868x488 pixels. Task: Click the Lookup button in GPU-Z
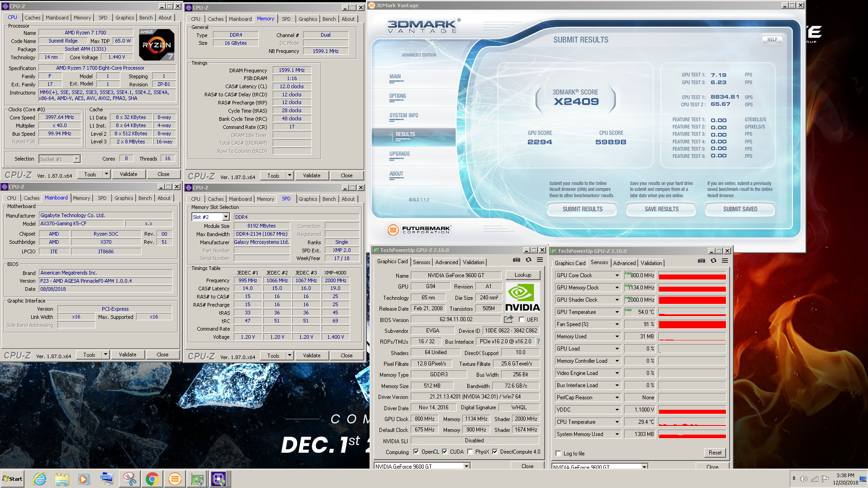click(522, 275)
